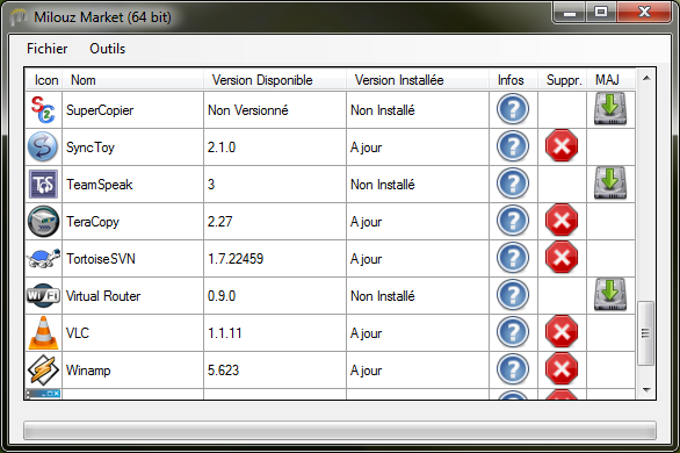Click the vertical scrollbar thumb
The height and width of the screenshot is (453, 680).
[646, 333]
